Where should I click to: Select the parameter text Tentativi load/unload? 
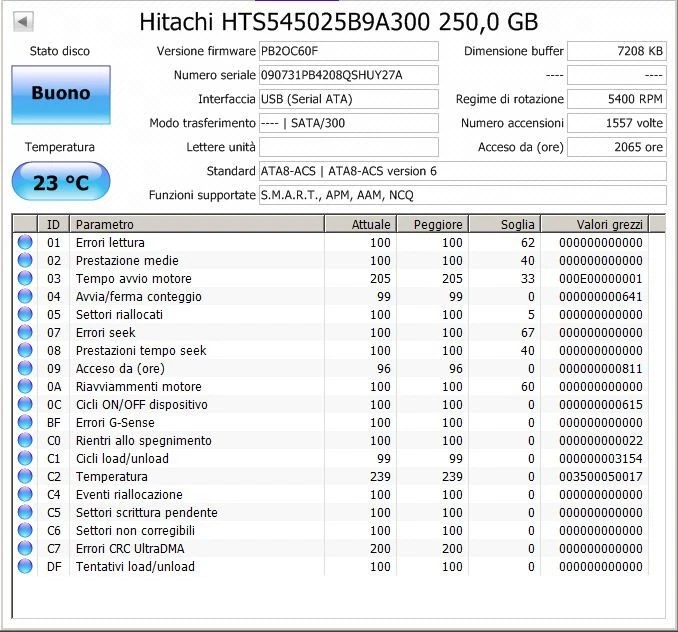135,566
